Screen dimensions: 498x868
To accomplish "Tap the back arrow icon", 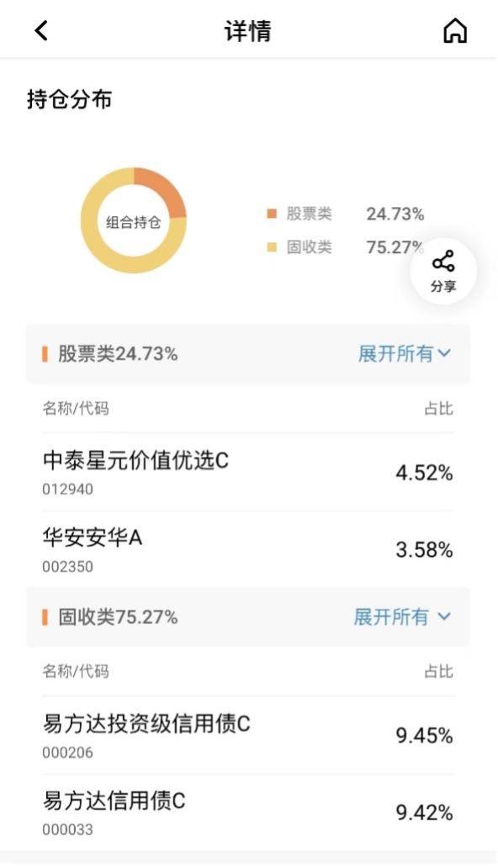I will [41, 30].
